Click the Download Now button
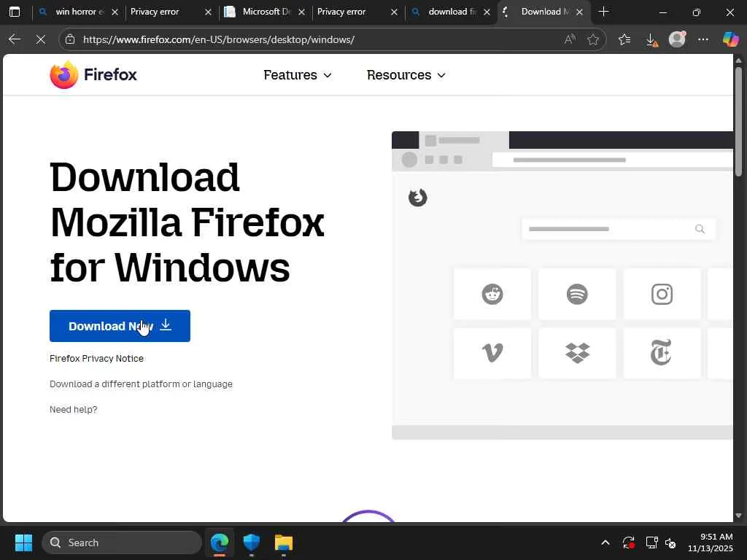747x560 pixels. point(120,326)
